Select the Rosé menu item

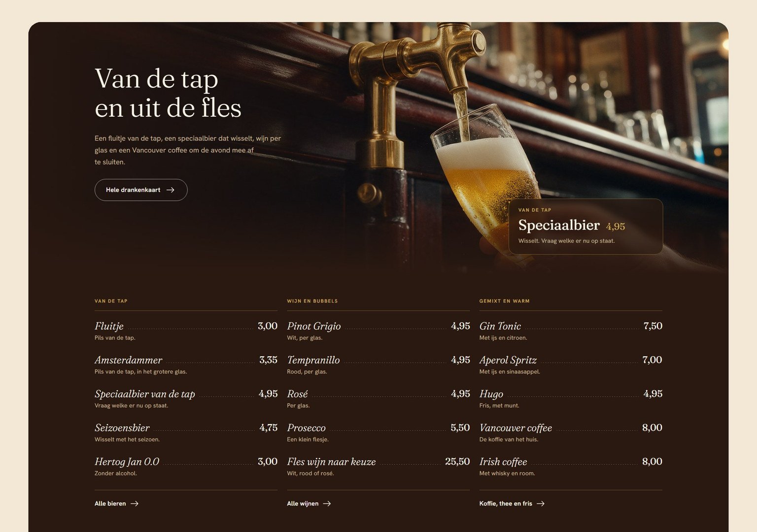378,399
